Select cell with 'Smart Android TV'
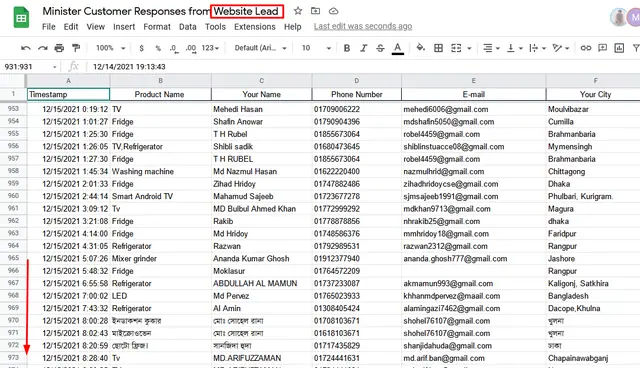 pyautogui.click(x=160, y=196)
